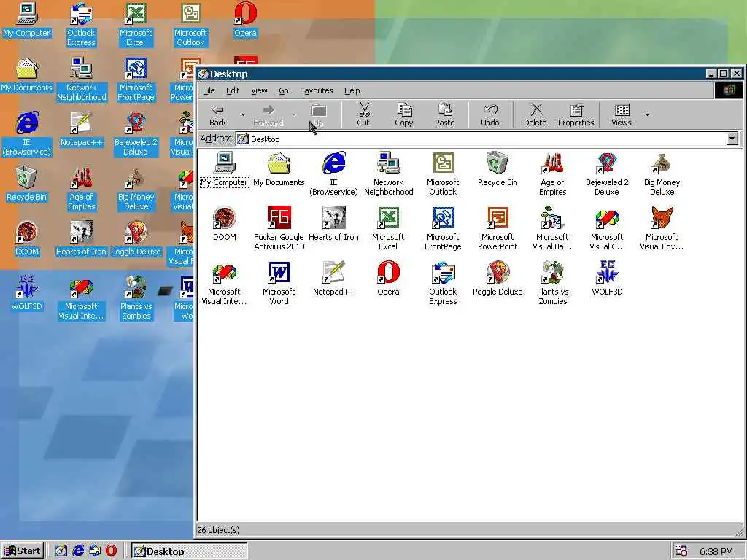Click the Desktop taskbar button
The width and height of the screenshot is (747, 560).
point(189,551)
